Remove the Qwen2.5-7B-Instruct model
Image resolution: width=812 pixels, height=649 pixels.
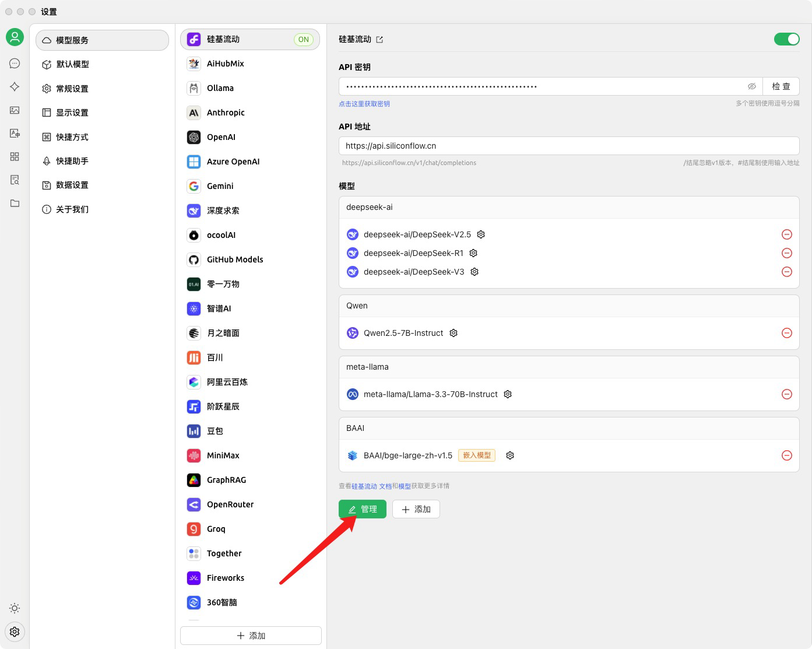(x=787, y=333)
